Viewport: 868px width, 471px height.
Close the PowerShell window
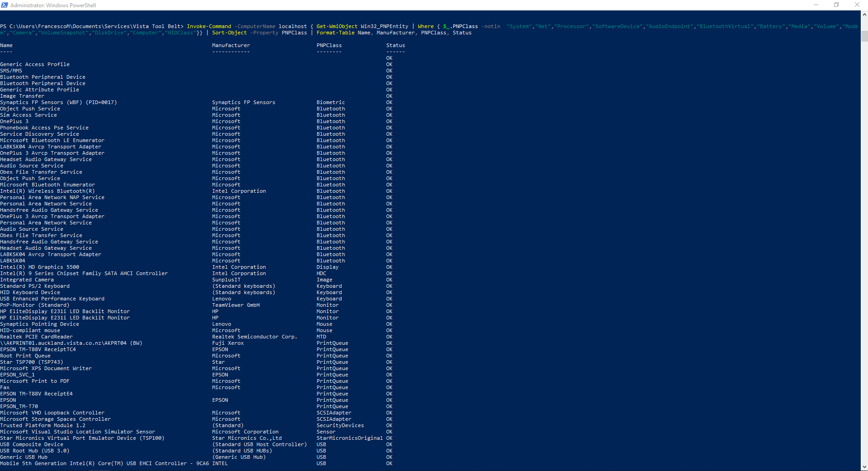coord(857,5)
